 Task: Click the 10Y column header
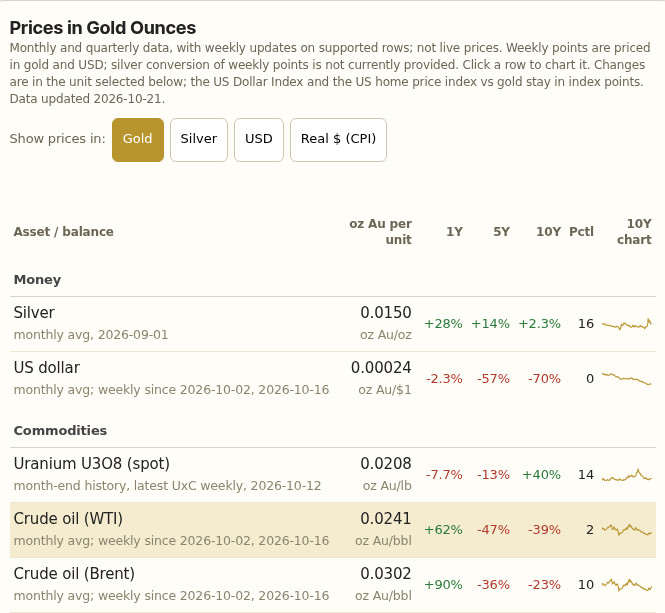pyautogui.click(x=548, y=232)
